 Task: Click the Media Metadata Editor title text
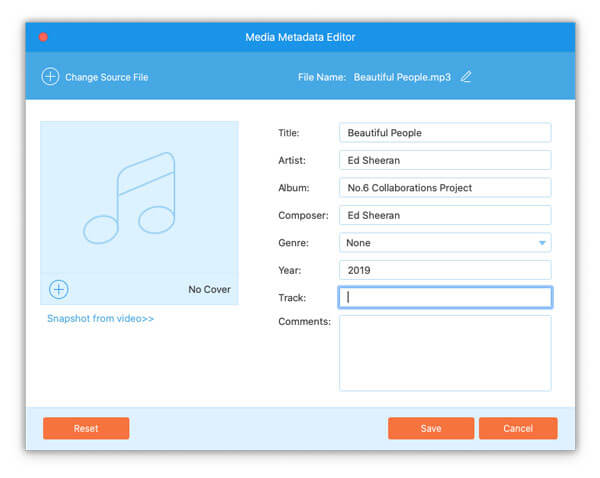click(300, 37)
